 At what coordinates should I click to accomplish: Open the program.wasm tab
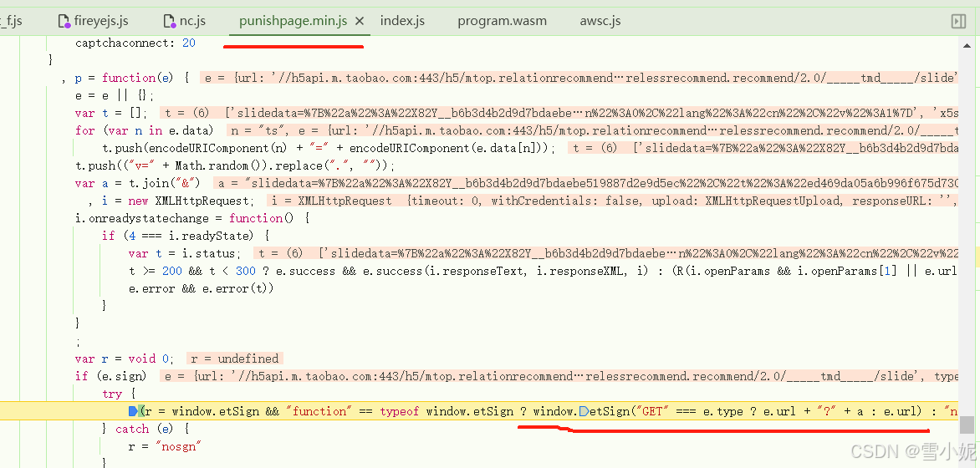(502, 21)
